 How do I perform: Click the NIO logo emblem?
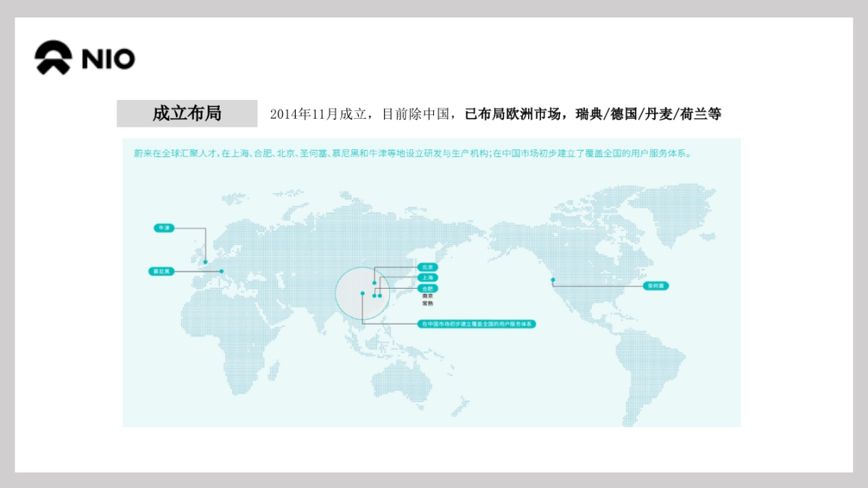click(54, 58)
